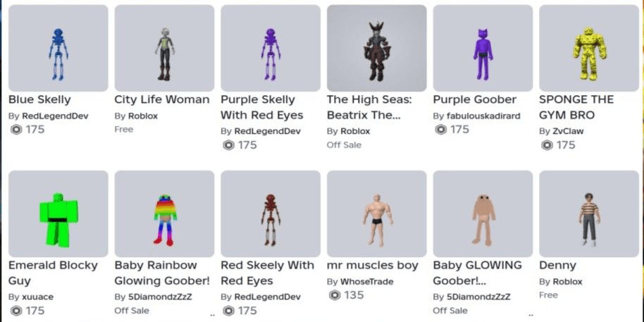Image resolution: width=644 pixels, height=322 pixels.
Task: Select the City Life Woman thumbnail
Action: 164,48
